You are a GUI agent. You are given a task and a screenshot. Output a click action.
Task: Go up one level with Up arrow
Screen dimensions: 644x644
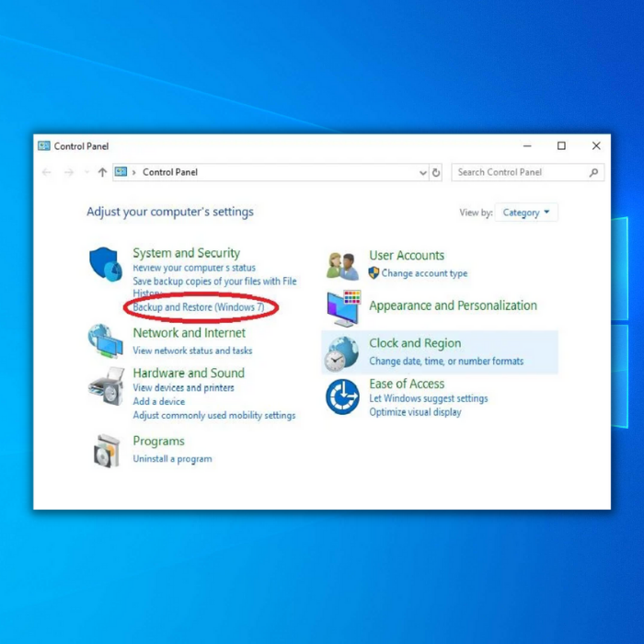coord(102,172)
